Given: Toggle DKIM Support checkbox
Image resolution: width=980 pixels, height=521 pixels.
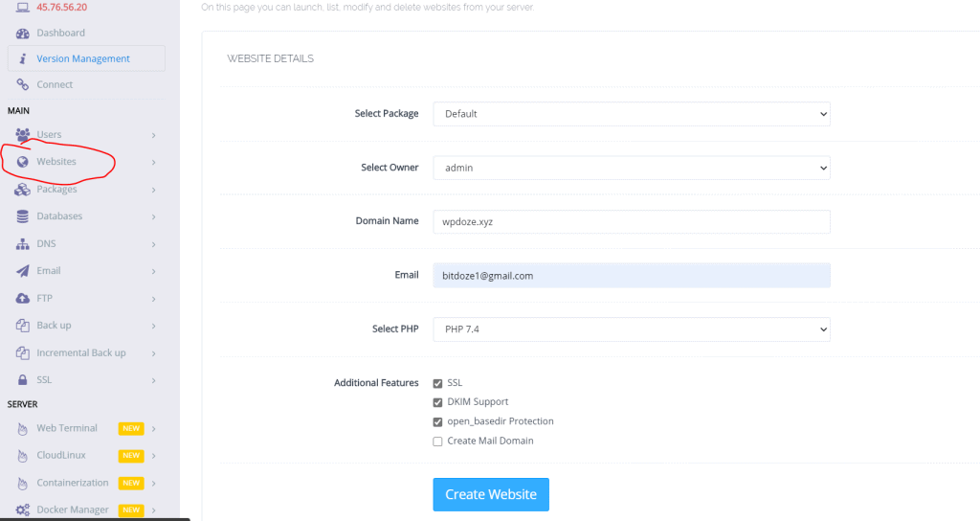Looking at the screenshot, I should pyautogui.click(x=437, y=402).
